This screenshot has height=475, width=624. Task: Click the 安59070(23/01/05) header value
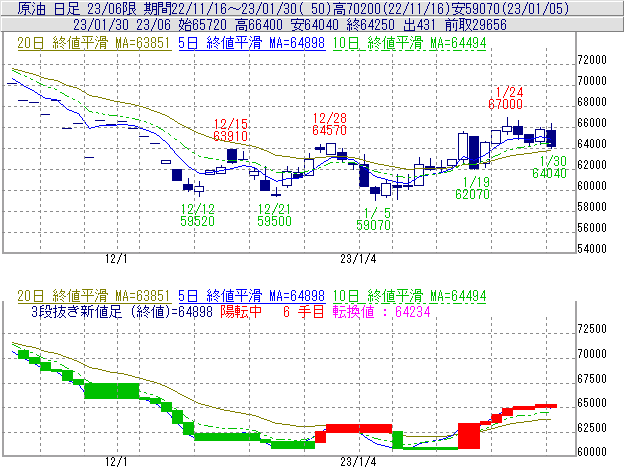coord(510,8)
